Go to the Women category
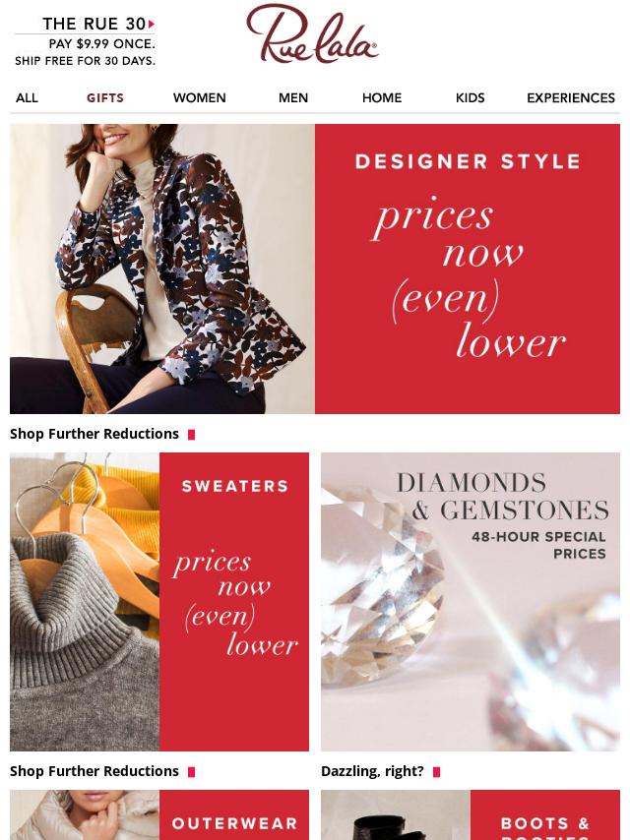The image size is (630, 840). pyautogui.click(x=200, y=98)
